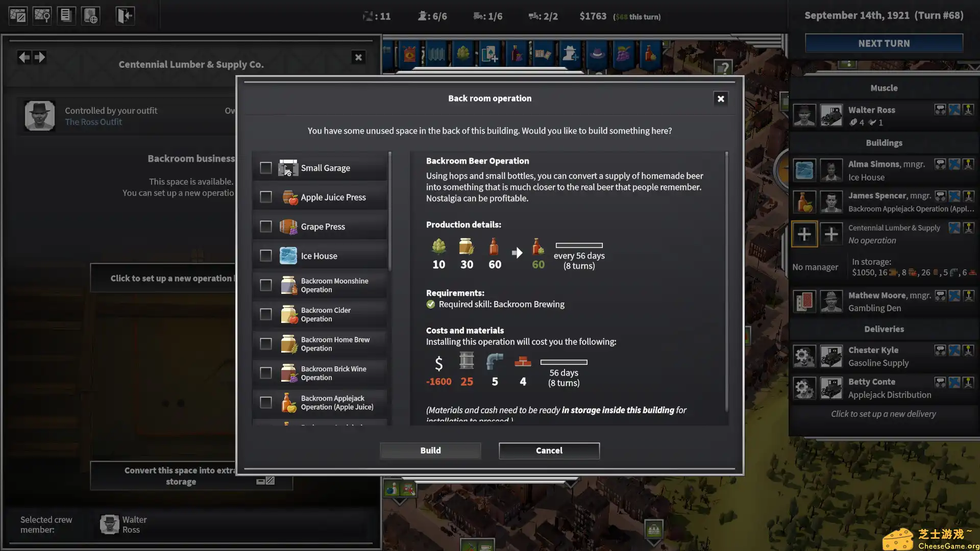Viewport: 980px width, 551px height.
Task: Enable Backroom Moonshine Operation checkbox
Action: click(x=266, y=285)
